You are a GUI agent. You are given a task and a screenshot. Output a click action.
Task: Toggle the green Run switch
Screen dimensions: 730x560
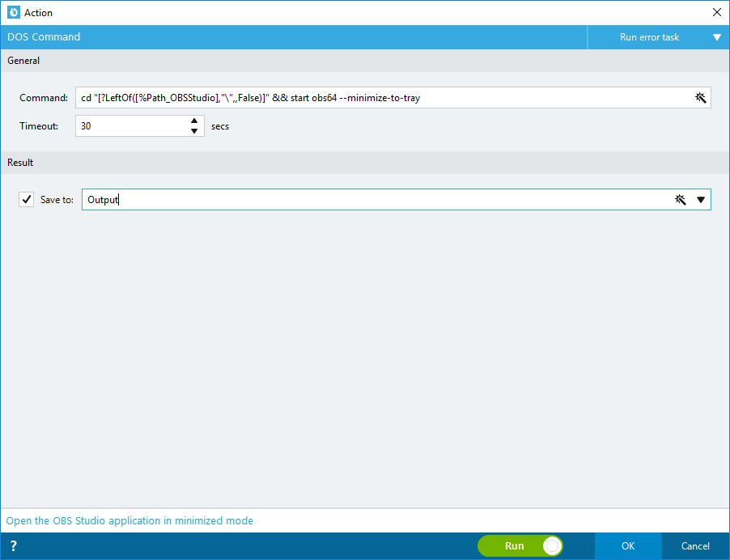point(520,546)
